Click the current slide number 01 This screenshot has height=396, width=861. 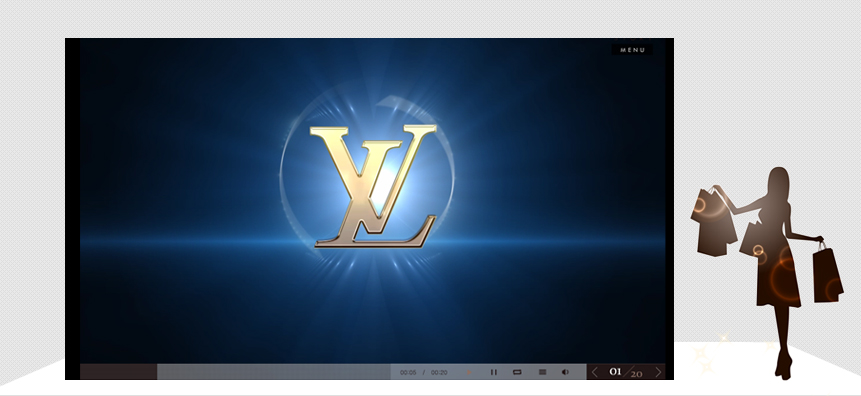[x=615, y=372]
